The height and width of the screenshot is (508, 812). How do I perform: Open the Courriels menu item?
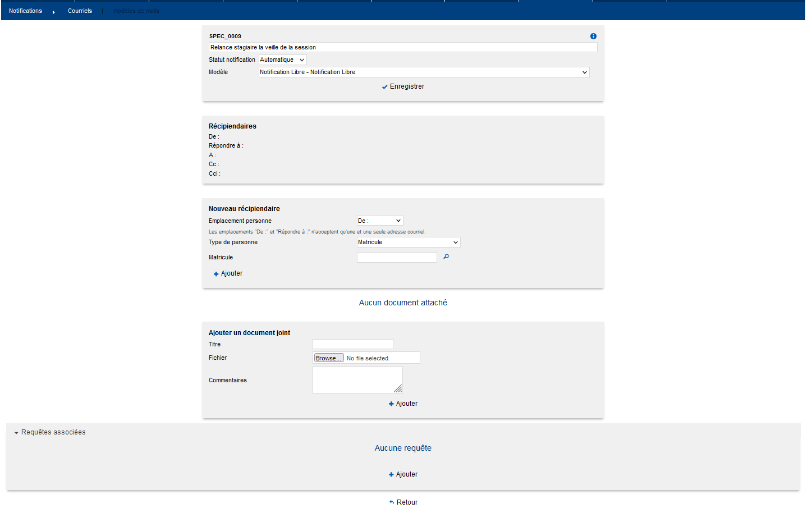click(80, 11)
